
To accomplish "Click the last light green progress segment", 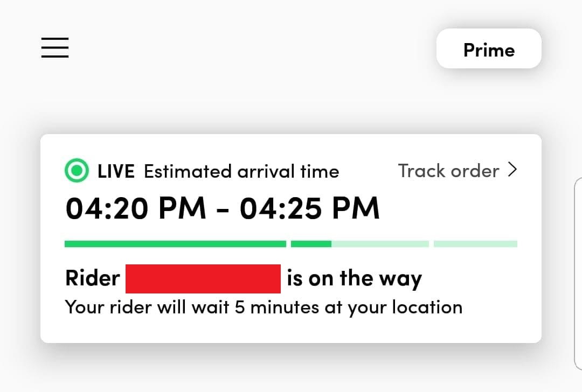I will pyautogui.click(x=475, y=244).
